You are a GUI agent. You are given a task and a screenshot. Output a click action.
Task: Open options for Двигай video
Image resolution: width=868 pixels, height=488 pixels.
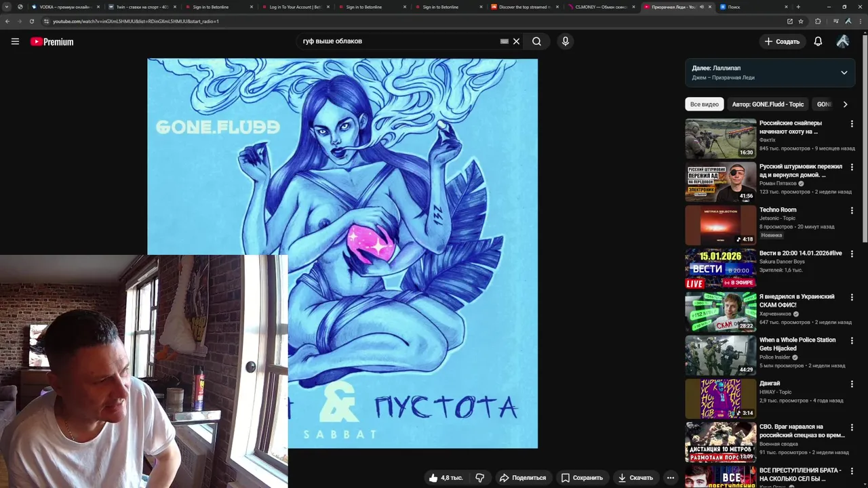(852, 384)
